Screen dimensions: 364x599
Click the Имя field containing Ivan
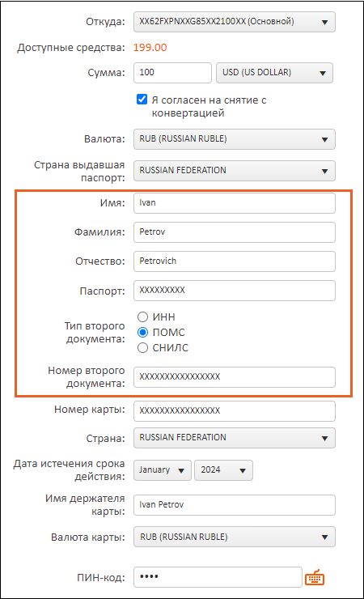235,203
